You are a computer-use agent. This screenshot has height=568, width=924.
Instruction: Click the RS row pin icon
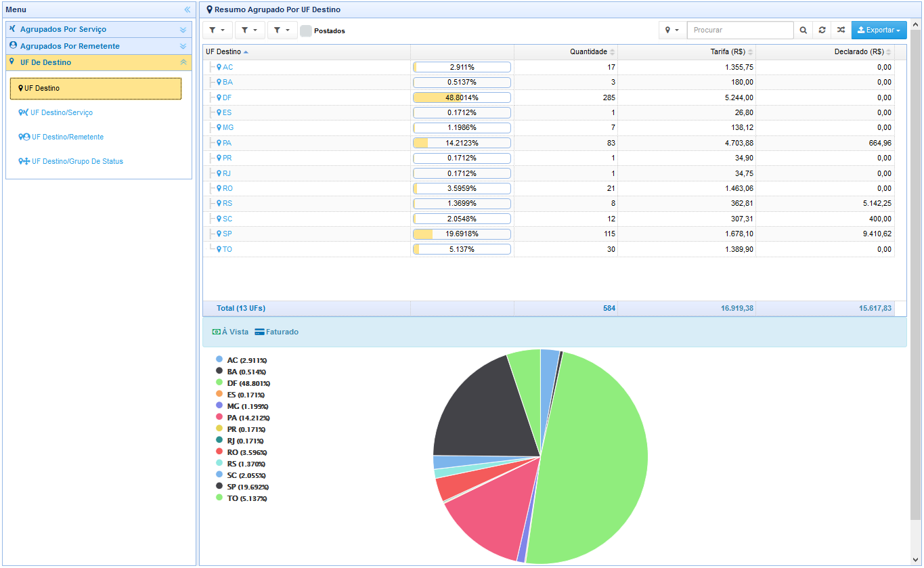click(219, 203)
